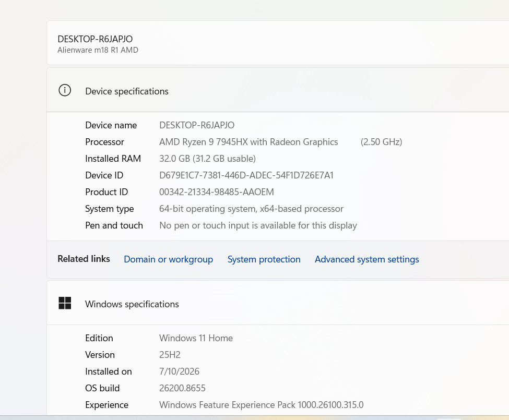
Task: Select the DESKTOP-R6JAPJO title at the top
Action: coord(95,39)
